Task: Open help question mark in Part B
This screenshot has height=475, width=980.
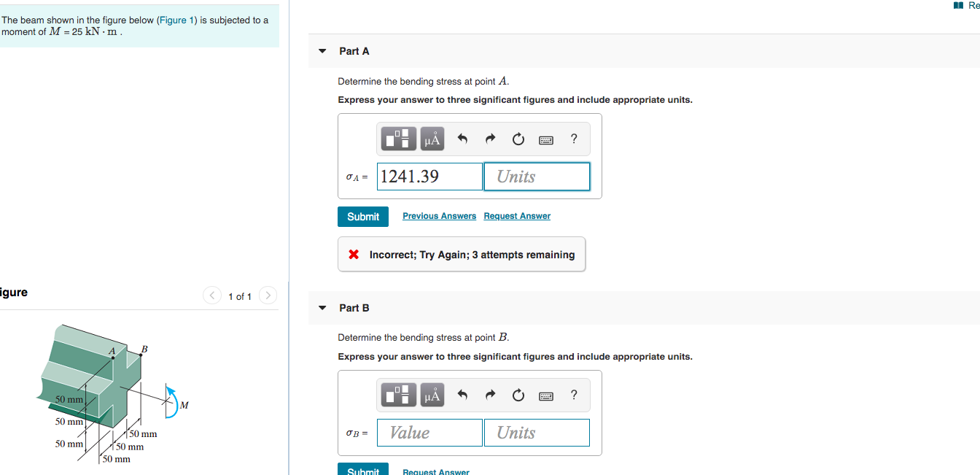Action: click(x=574, y=395)
